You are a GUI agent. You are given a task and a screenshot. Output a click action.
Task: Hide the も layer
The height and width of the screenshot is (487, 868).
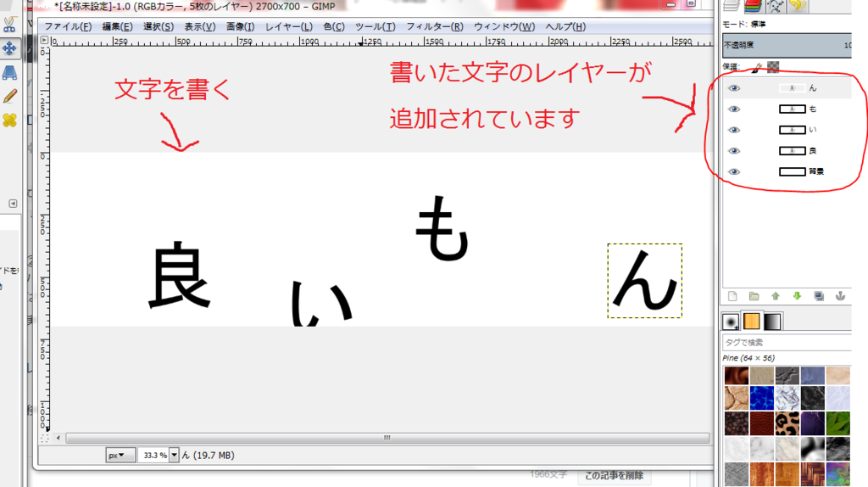tap(733, 109)
